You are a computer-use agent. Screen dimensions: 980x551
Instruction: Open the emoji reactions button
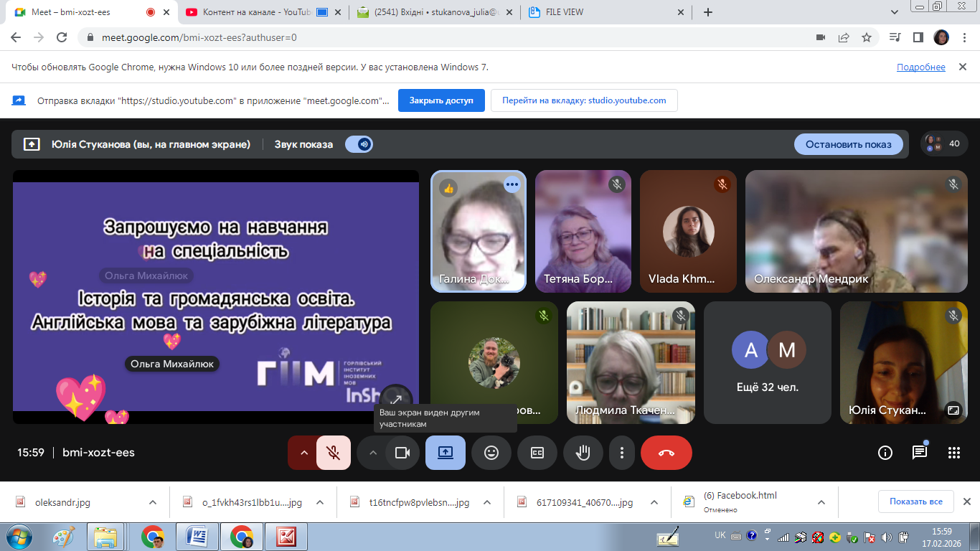pos(491,453)
